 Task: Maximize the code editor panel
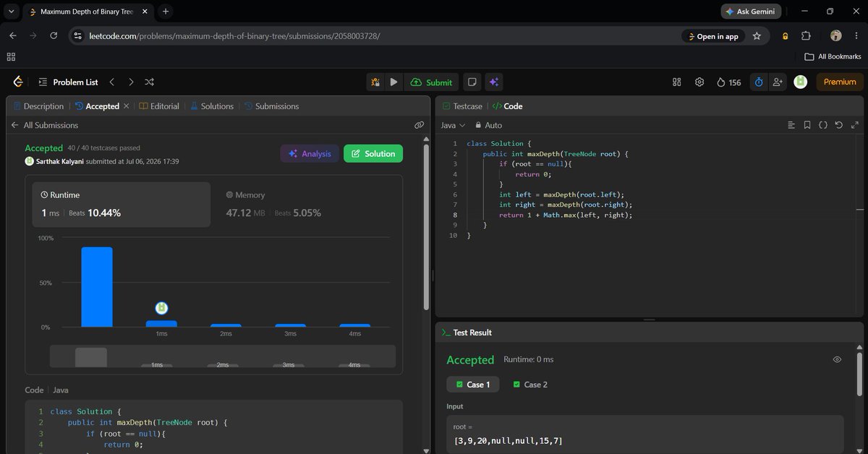click(854, 125)
